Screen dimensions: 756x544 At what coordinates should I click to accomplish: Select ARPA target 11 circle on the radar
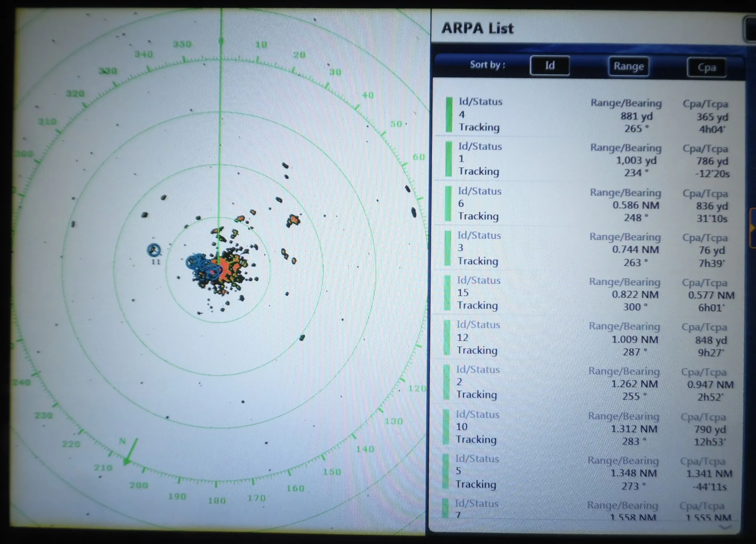153,251
